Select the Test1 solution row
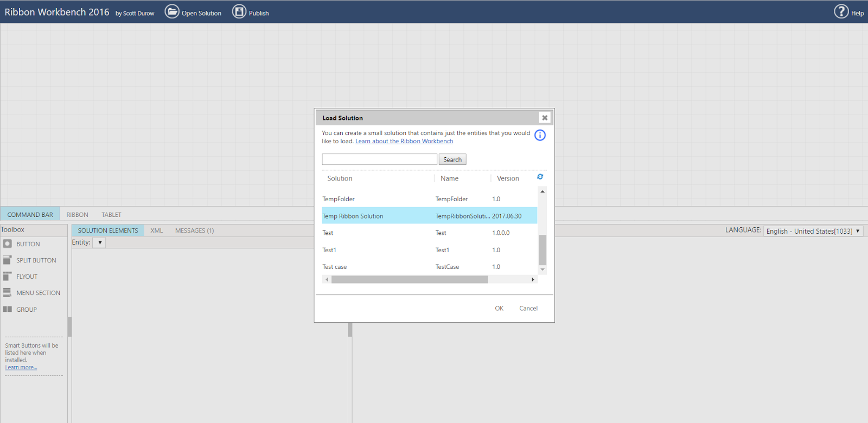 (x=430, y=250)
